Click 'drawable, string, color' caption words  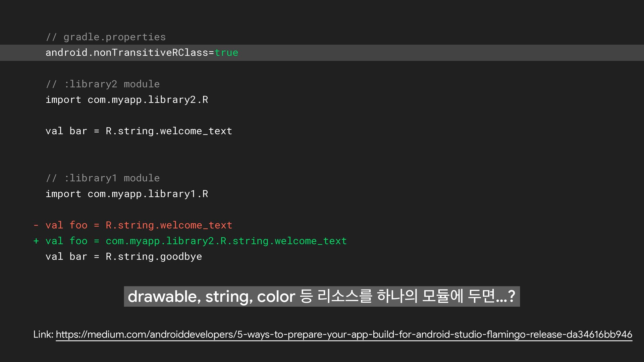click(x=211, y=297)
